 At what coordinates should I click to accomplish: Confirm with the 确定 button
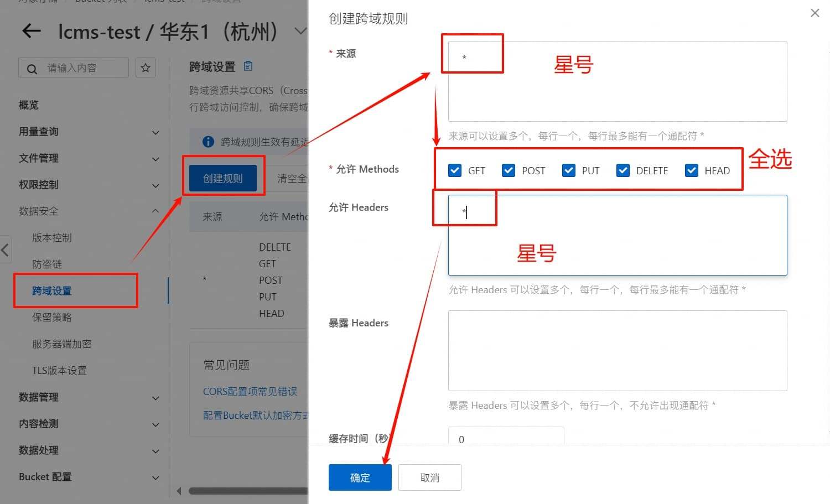point(360,477)
